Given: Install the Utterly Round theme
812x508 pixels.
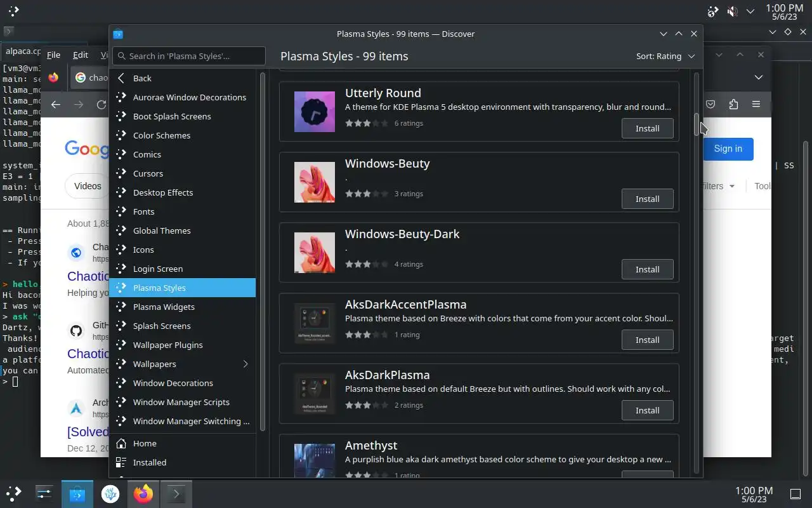Looking at the screenshot, I should click(647, 128).
